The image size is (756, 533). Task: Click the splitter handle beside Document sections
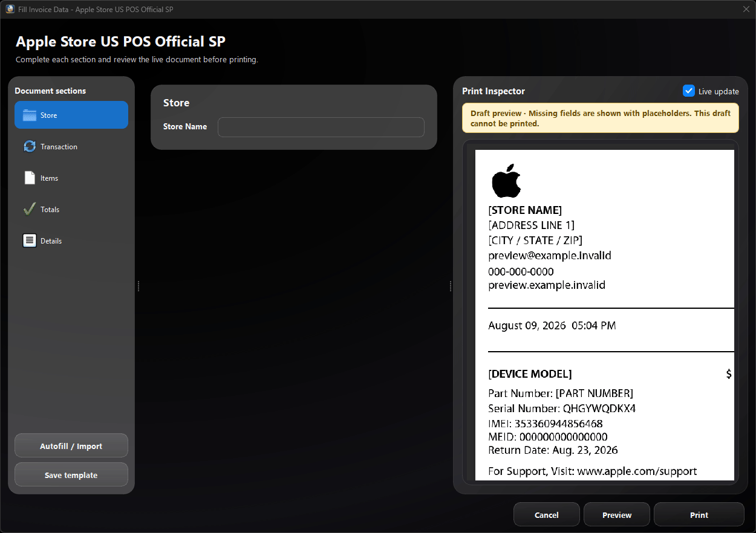(138, 286)
